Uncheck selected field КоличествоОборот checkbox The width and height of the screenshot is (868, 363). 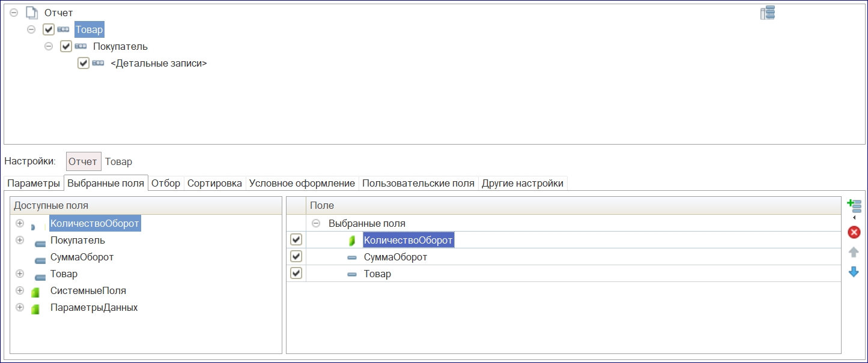point(296,240)
